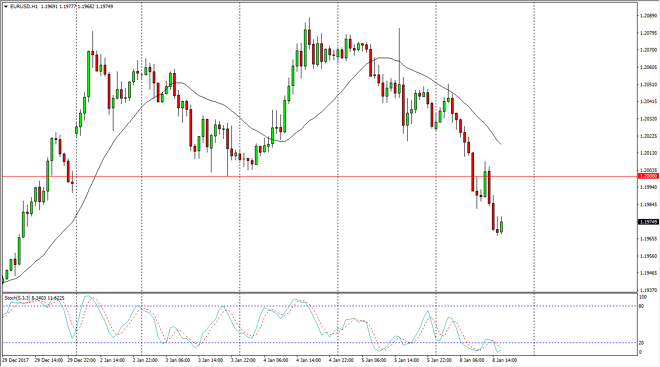Select the EURUSD,H1 chart title text
Image resolution: width=660 pixels, height=367 pixels.
(24, 7)
